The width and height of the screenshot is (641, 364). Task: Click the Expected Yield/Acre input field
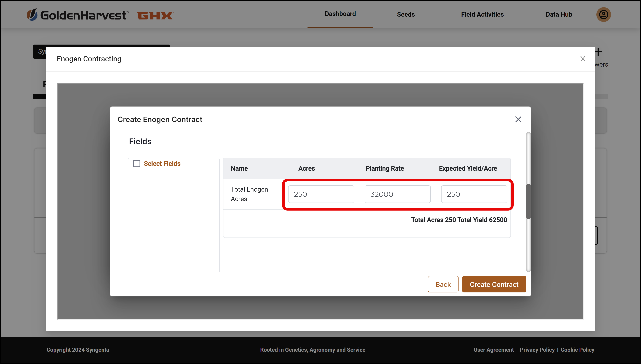474,194
